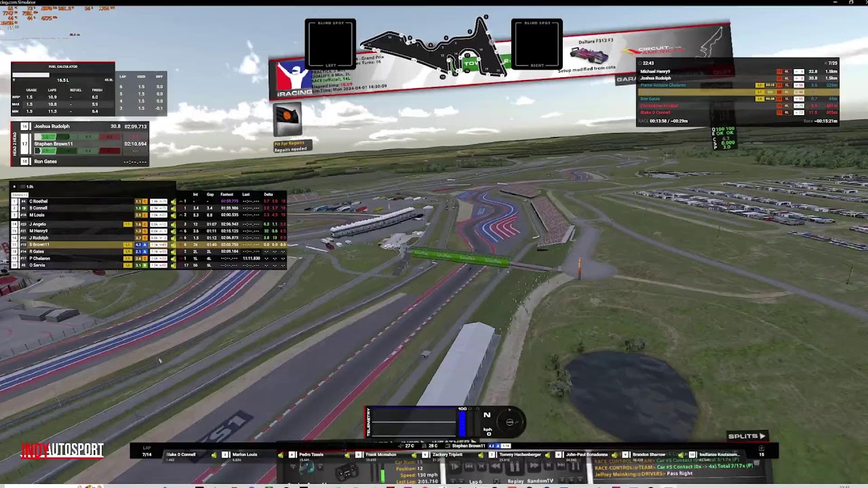Click the Fuel Calculator title
Image resolution: width=868 pixels, height=488 pixels.
click(62, 66)
